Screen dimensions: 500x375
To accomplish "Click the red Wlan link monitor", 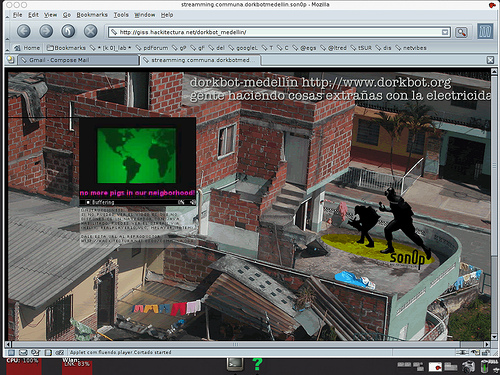I will tap(77, 367).
